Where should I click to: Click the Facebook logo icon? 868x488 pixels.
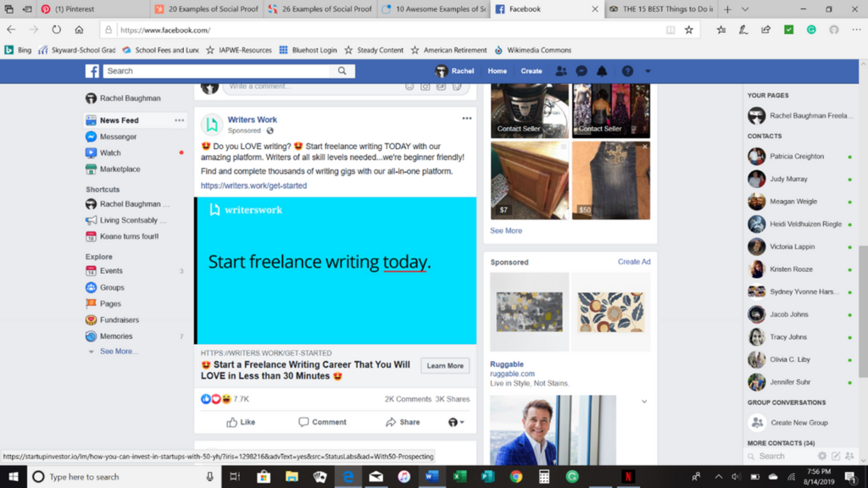point(92,71)
